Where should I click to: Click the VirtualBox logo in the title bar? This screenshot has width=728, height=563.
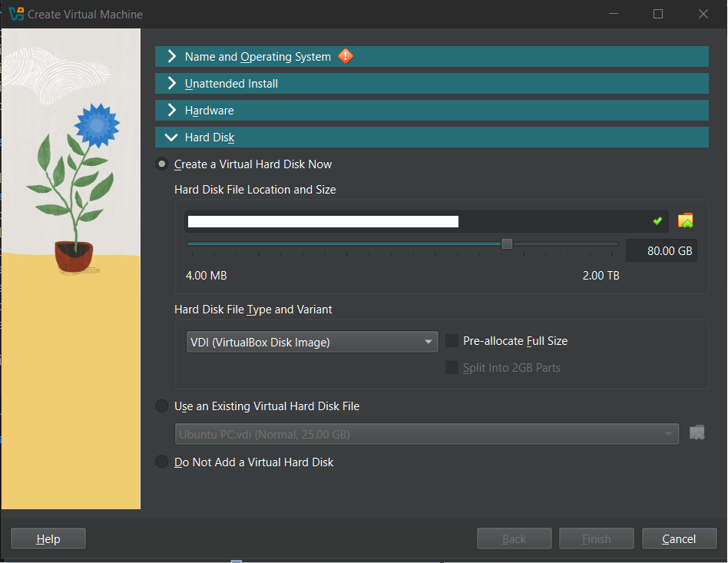click(x=16, y=14)
